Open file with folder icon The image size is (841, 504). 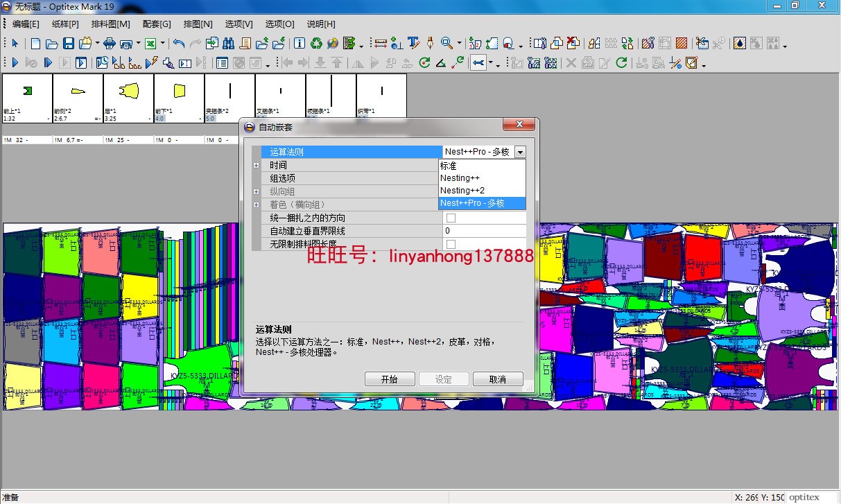coord(51,43)
